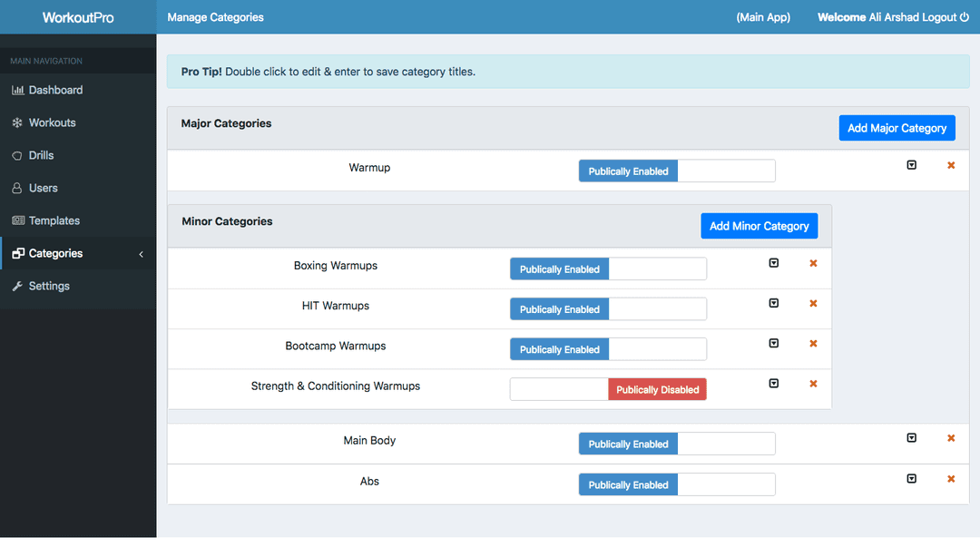Click the Dashboard bar chart icon

[x=17, y=90]
